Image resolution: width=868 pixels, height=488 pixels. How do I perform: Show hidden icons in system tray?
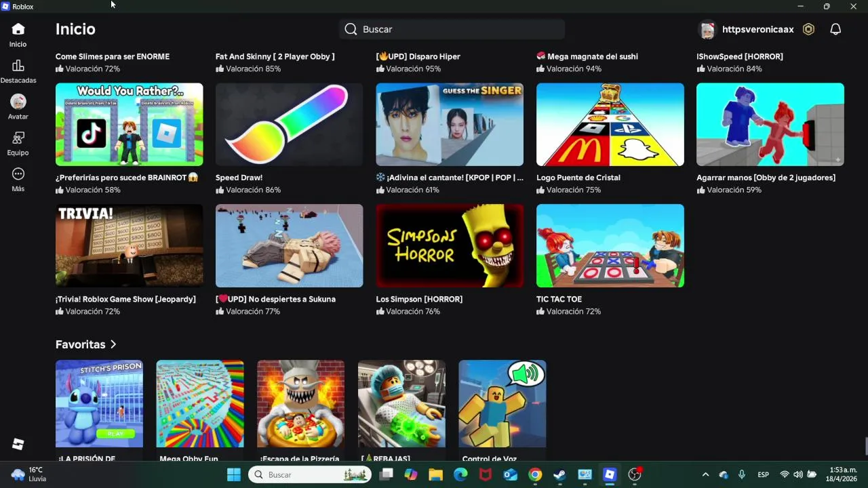tap(705, 474)
